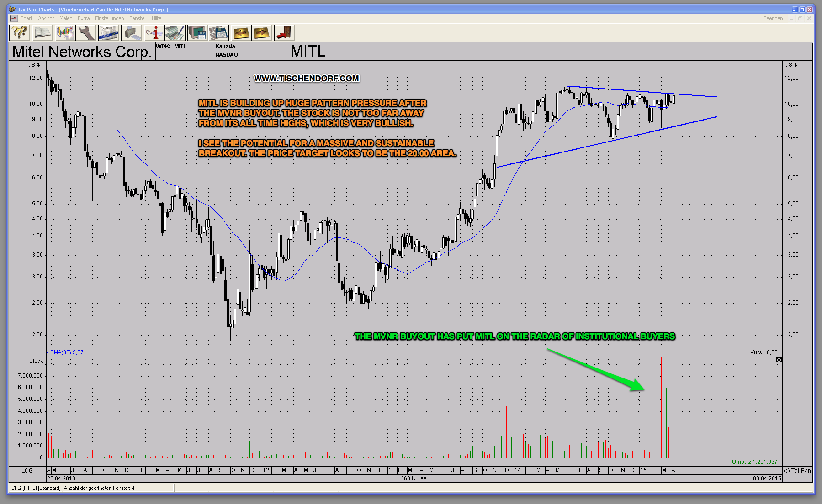Click the keyboard and pen icon
The height and width of the screenshot is (504, 822).
pos(175,33)
